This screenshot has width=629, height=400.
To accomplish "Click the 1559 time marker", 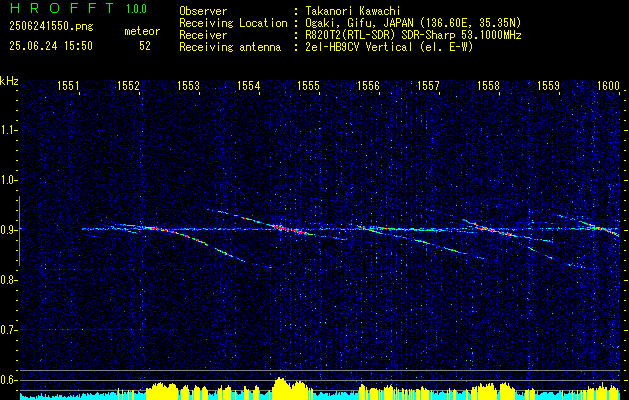I will [548, 85].
